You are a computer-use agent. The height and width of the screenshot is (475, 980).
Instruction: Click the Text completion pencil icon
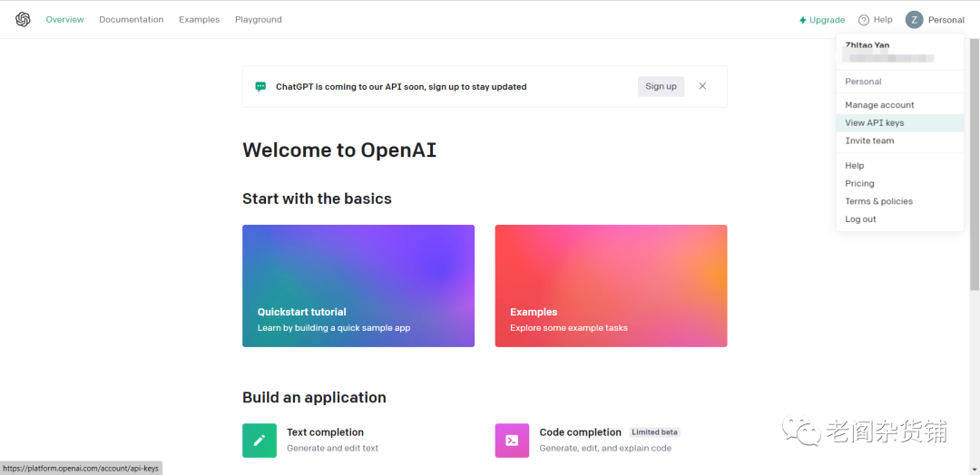coord(260,440)
